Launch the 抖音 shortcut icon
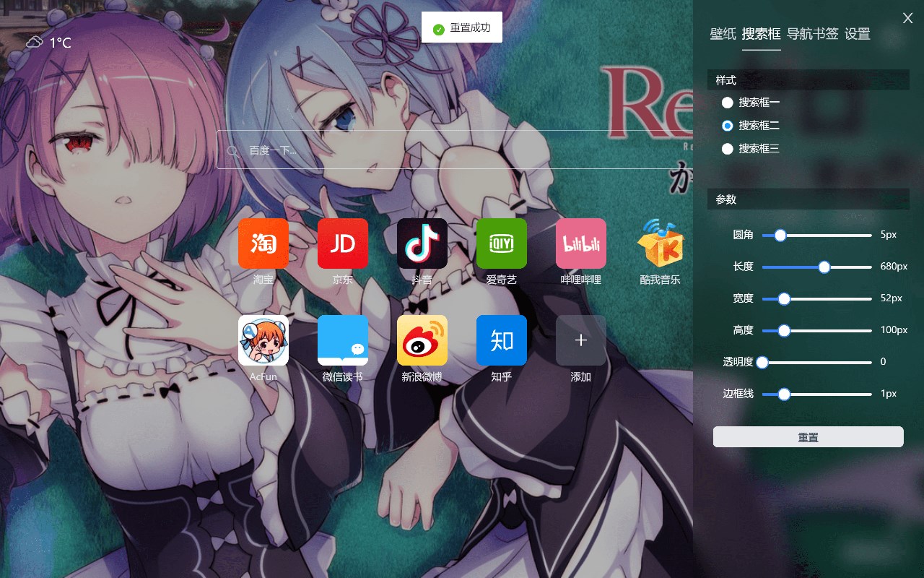 tap(422, 243)
